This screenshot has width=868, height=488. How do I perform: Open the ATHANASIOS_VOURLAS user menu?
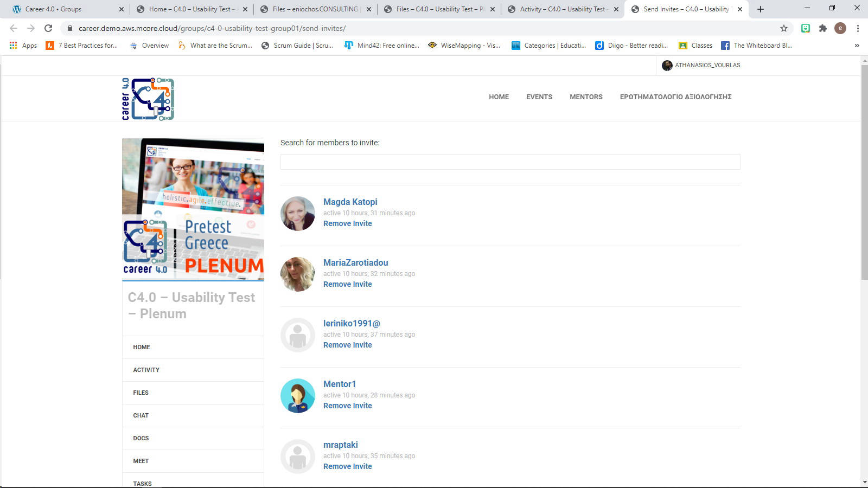point(701,65)
